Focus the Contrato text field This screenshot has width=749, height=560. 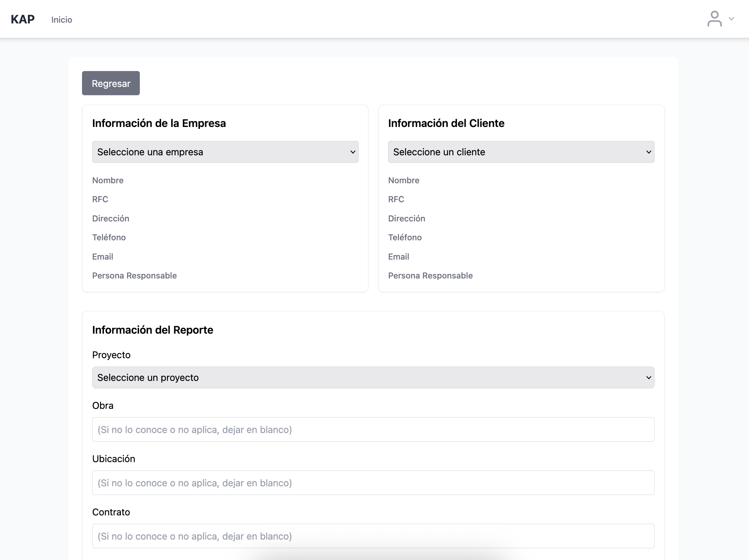coord(373,536)
